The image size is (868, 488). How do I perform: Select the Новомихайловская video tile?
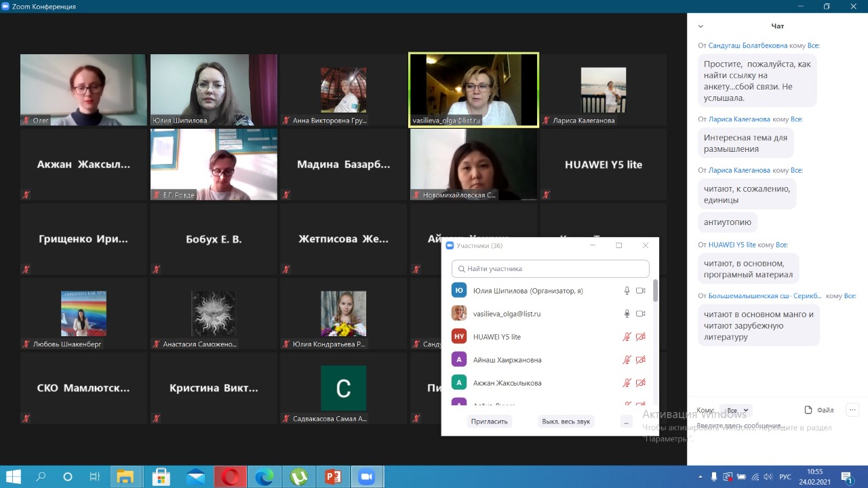473,164
